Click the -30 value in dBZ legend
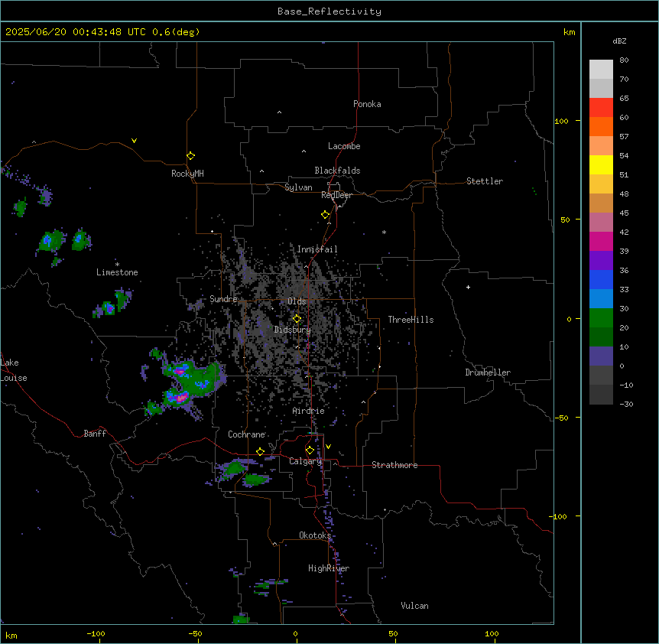659x644 pixels. coord(626,404)
